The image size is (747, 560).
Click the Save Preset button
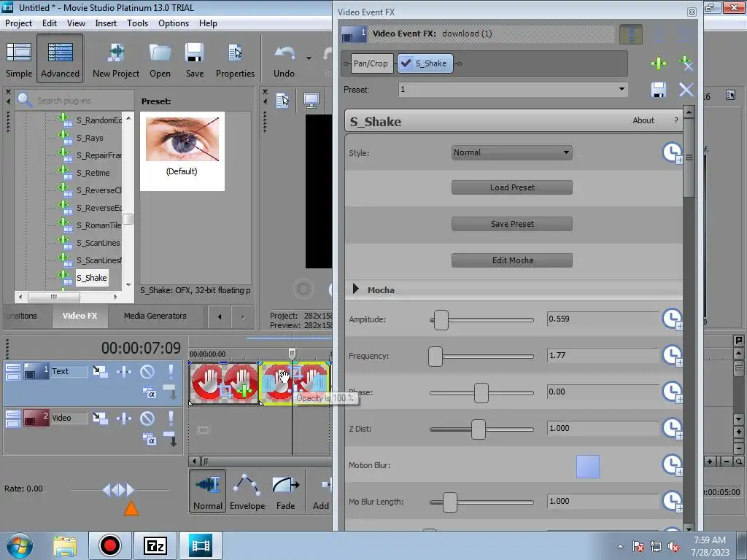click(x=511, y=224)
